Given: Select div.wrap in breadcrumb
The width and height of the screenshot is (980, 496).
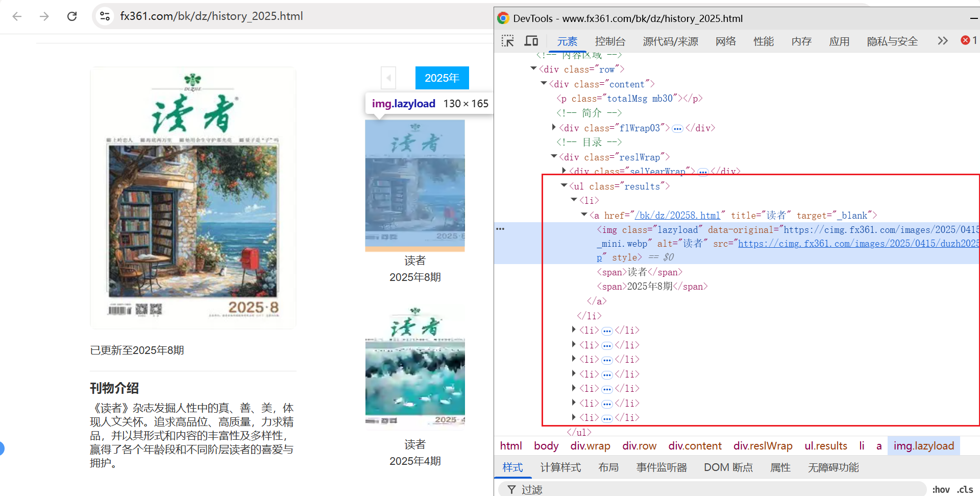Looking at the screenshot, I should (x=590, y=446).
